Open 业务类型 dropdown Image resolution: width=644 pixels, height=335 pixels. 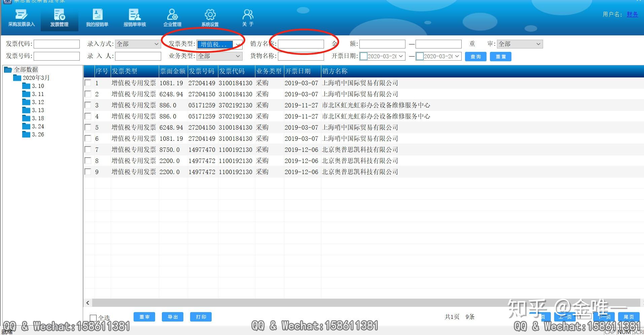click(x=219, y=56)
